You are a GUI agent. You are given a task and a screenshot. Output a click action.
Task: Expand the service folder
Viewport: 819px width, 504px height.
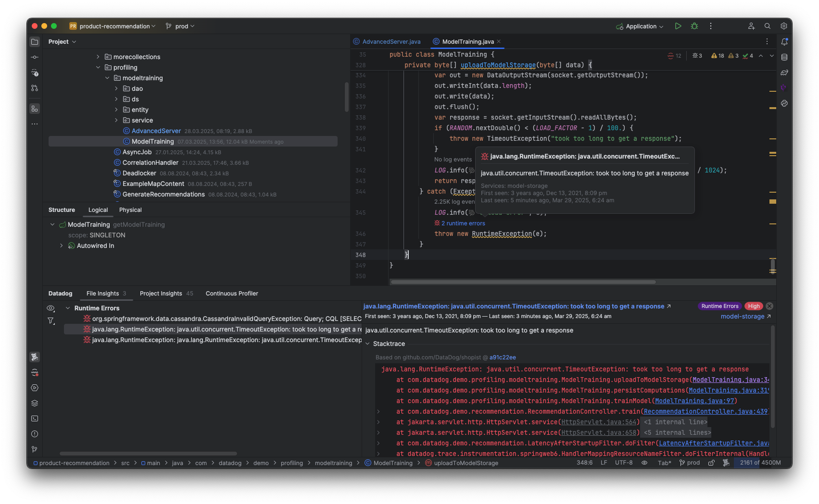coord(116,120)
